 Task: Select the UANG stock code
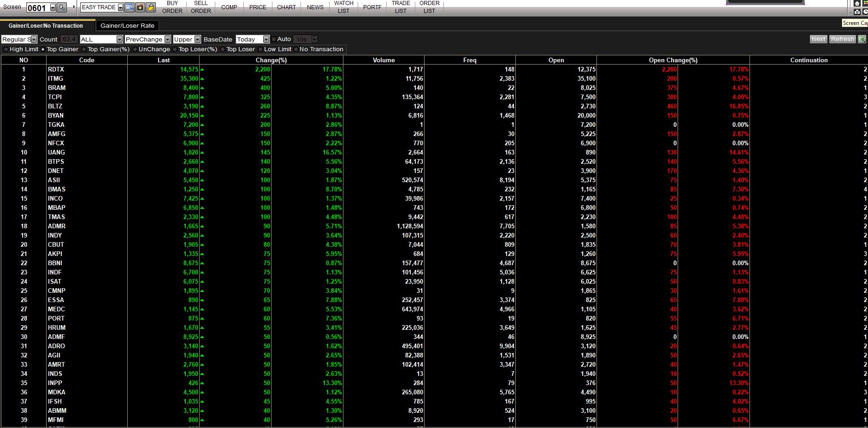pos(56,152)
